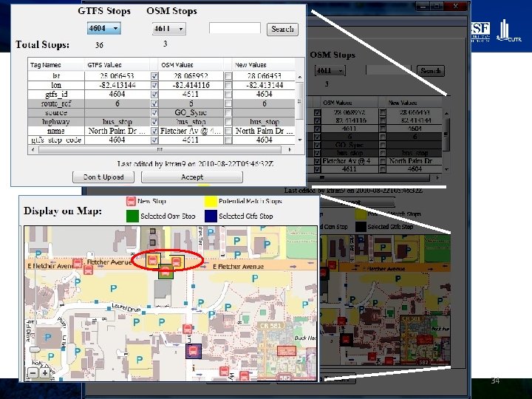Click the yellow Potential Match Stops swatch
The image size is (532, 399).
211,202
